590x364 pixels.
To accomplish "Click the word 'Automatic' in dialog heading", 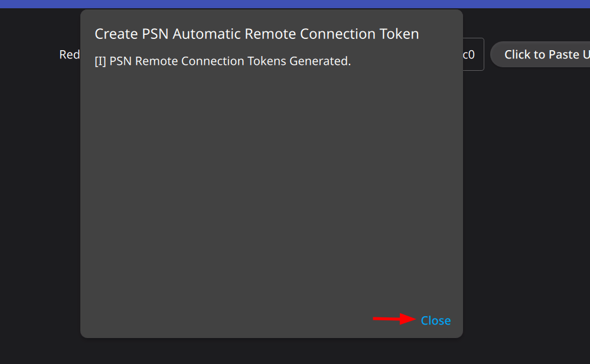I will (x=207, y=34).
